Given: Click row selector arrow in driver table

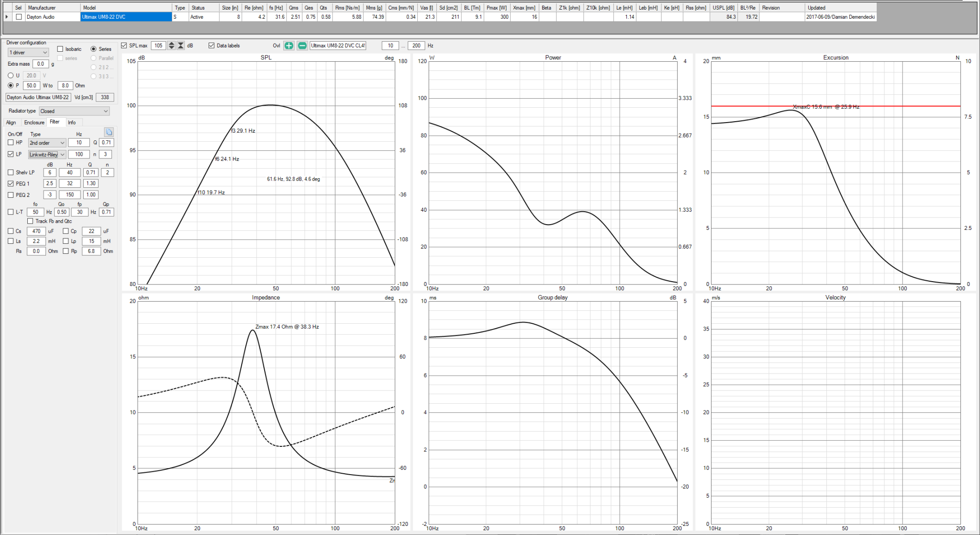Looking at the screenshot, I should (7, 17).
